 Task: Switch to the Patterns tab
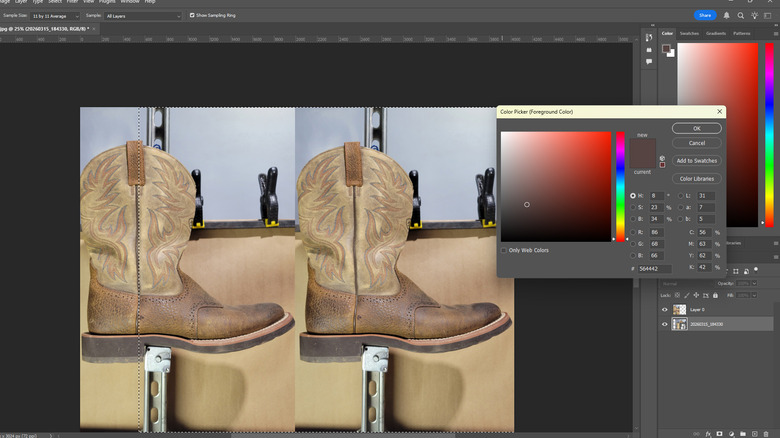tap(741, 33)
